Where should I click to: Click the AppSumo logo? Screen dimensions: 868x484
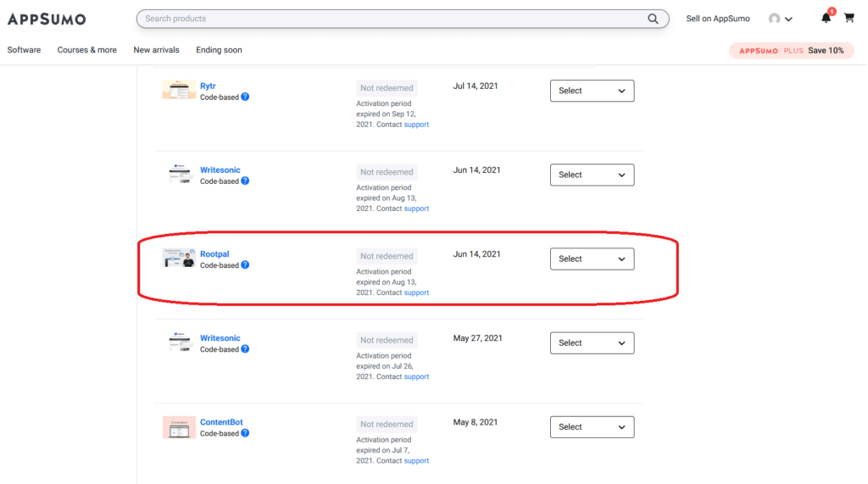pyautogui.click(x=47, y=19)
